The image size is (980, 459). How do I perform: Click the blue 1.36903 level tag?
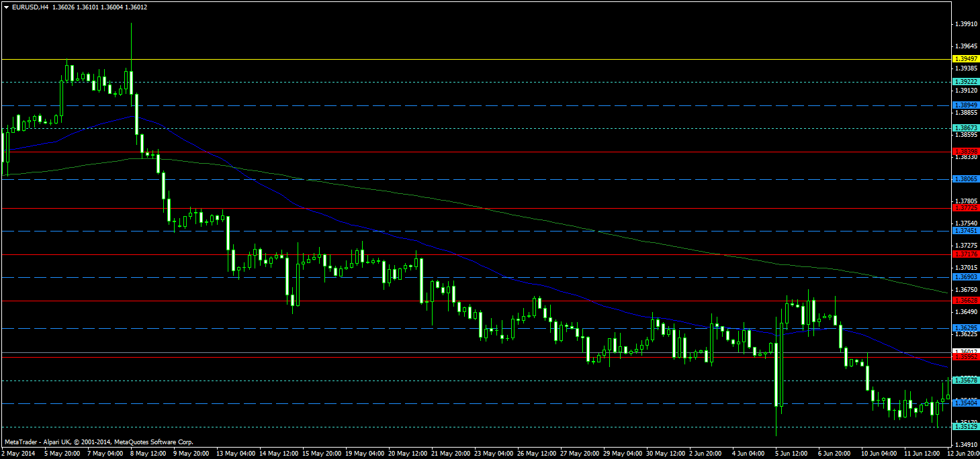966,277
